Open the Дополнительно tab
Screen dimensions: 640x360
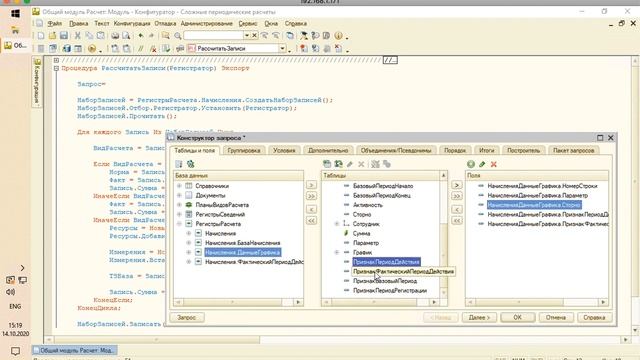(x=328, y=150)
